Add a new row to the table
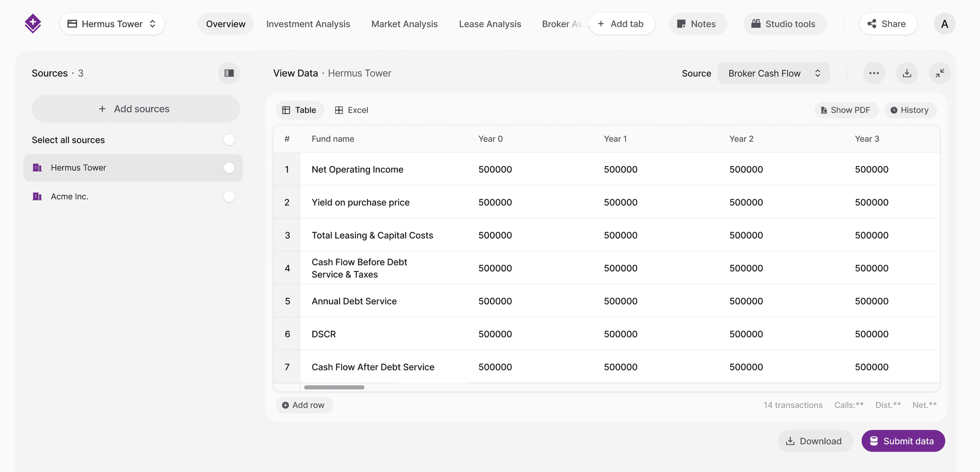 (304, 405)
